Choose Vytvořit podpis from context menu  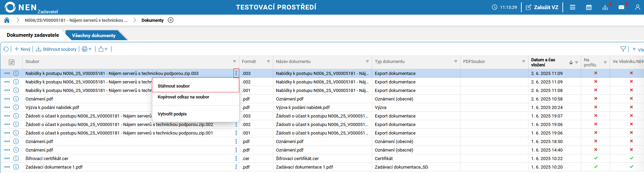pos(196,114)
